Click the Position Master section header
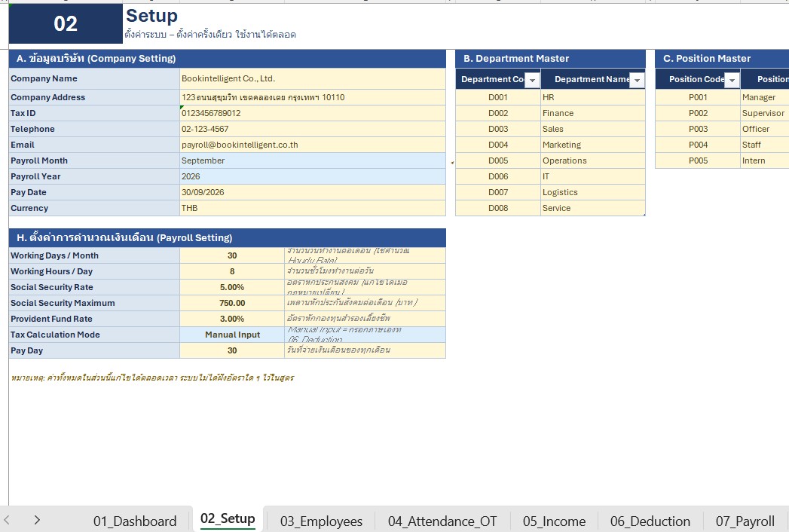789x532 pixels. coord(722,58)
